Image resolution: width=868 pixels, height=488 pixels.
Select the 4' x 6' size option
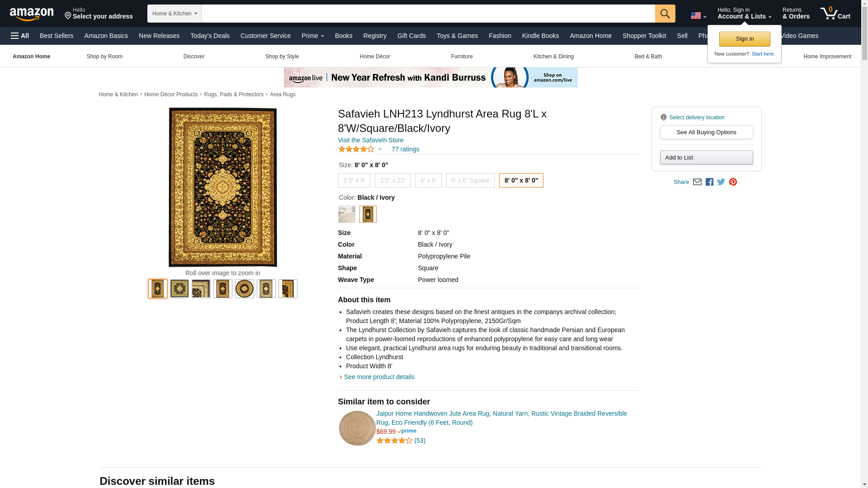click(x=428, y=180)
